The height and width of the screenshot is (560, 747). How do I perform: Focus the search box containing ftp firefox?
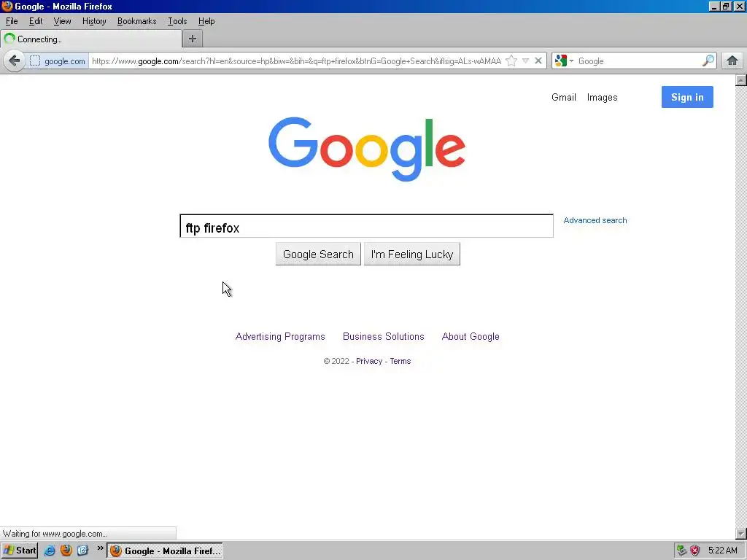(x=366, y=226)
